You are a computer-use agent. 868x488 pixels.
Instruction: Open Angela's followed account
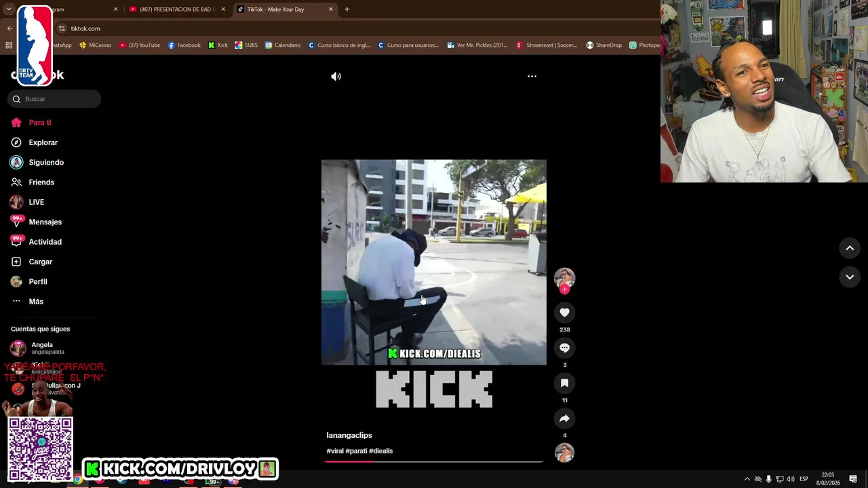click(x=41, y=348)
